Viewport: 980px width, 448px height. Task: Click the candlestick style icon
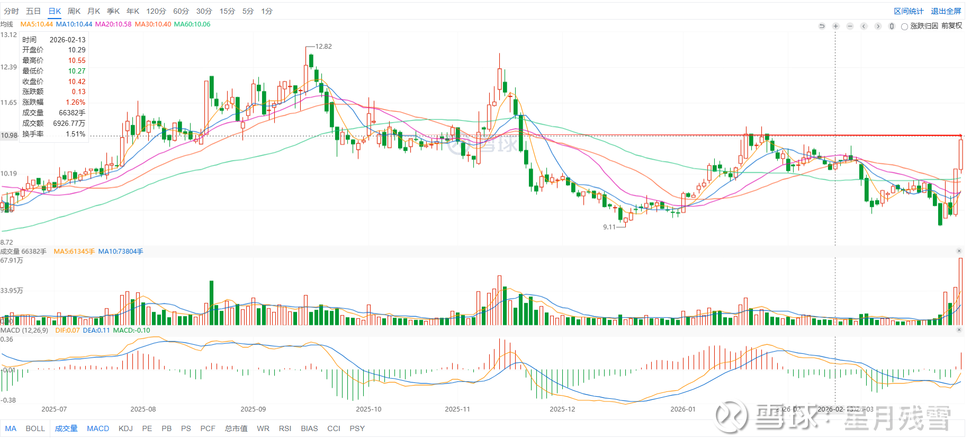point(892,26)
